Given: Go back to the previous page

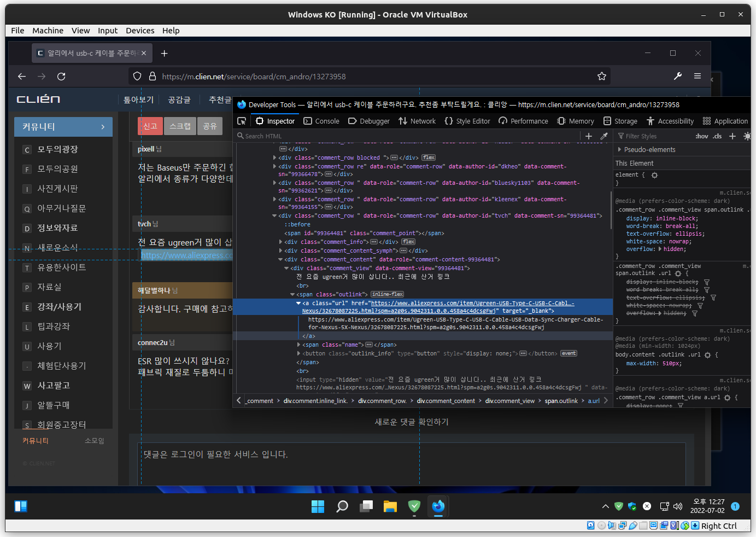Looking at the screenshot, I should (22, 77).
